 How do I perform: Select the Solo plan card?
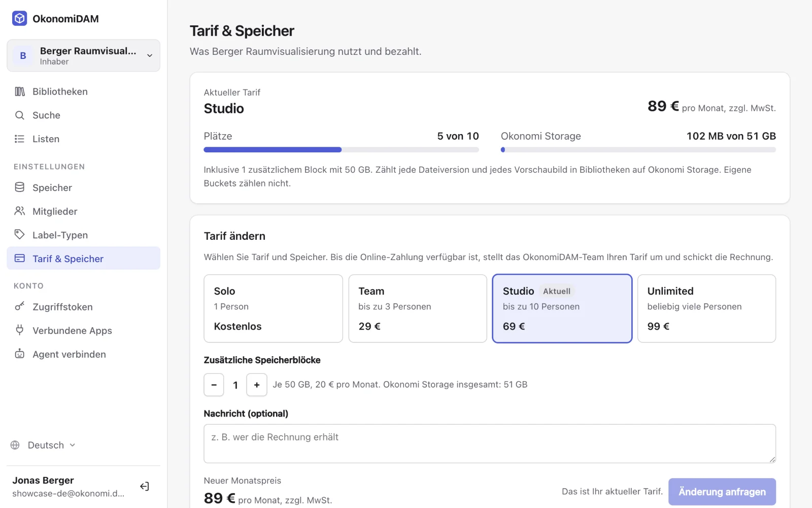pyautogui.click(x=273, y=308)
